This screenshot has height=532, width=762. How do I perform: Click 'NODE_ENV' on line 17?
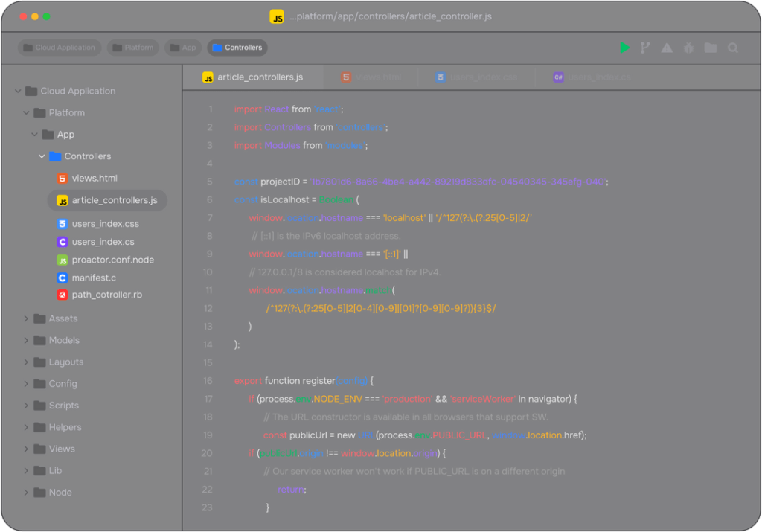tap(338, 400)
